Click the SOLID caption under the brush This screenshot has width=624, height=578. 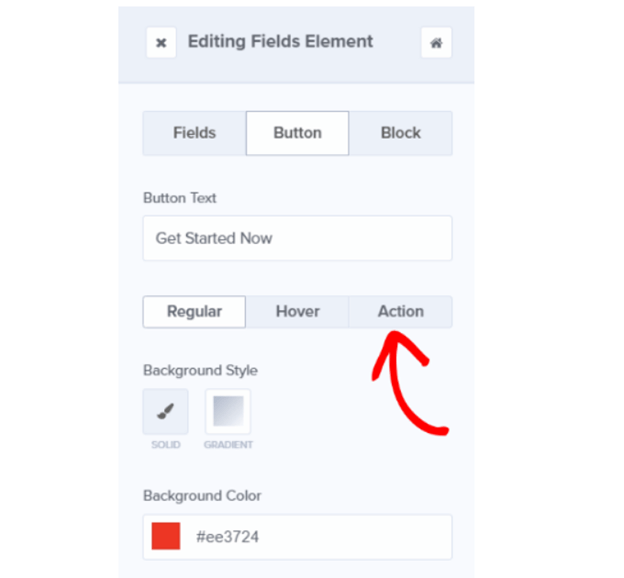click(165, 445)
